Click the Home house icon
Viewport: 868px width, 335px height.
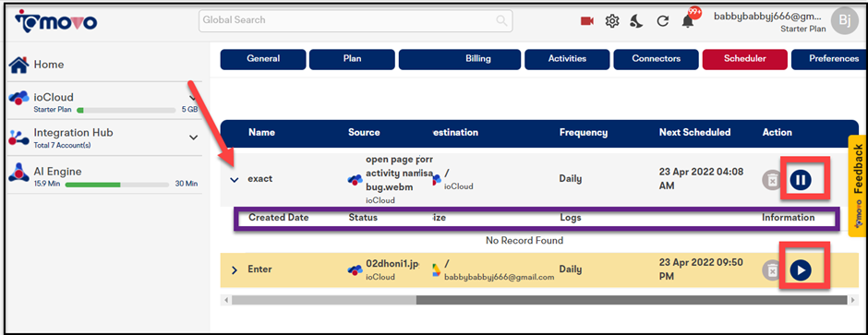(x=18, y=64)
